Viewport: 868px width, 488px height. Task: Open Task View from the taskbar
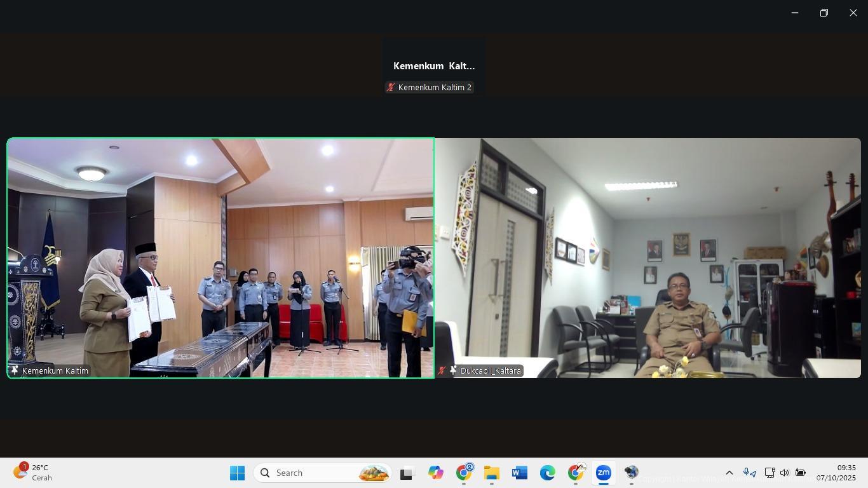pos(406,473)
